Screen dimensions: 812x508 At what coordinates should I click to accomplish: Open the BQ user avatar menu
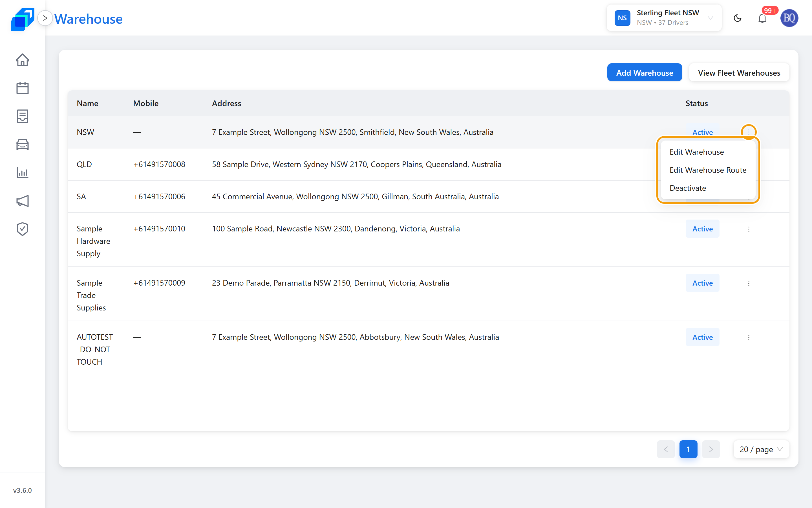[x=789, y=18]
